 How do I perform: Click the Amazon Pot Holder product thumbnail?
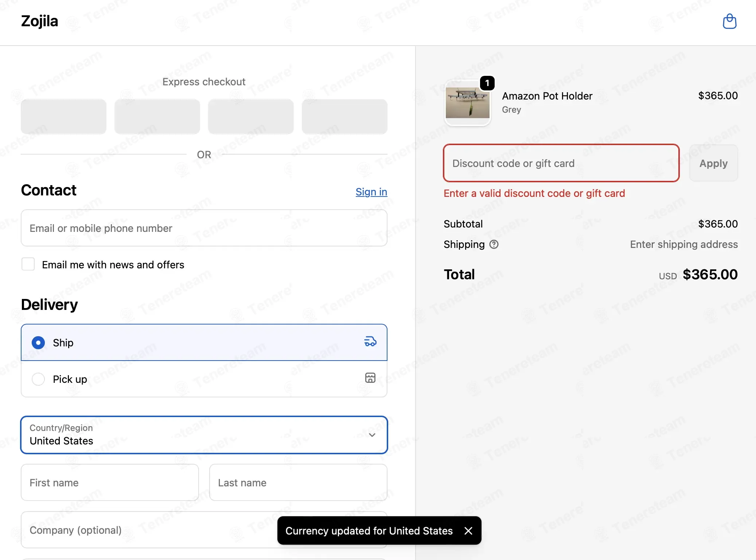[x=468, y=103]
